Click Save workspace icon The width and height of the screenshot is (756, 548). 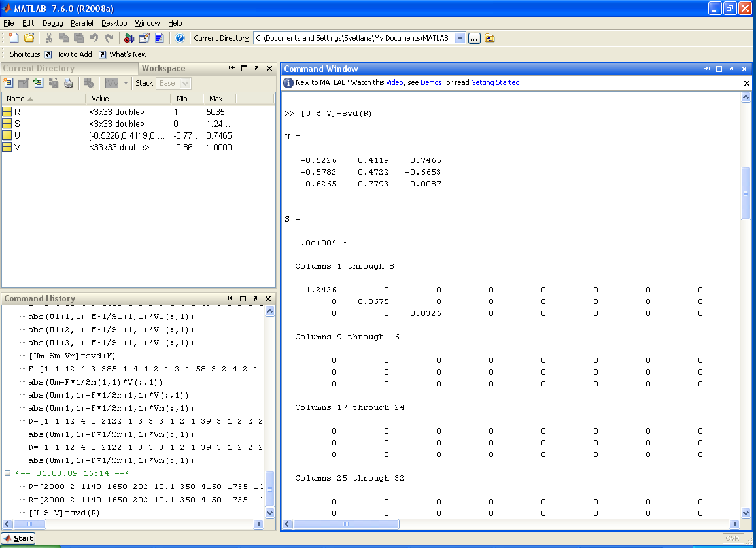54,83
